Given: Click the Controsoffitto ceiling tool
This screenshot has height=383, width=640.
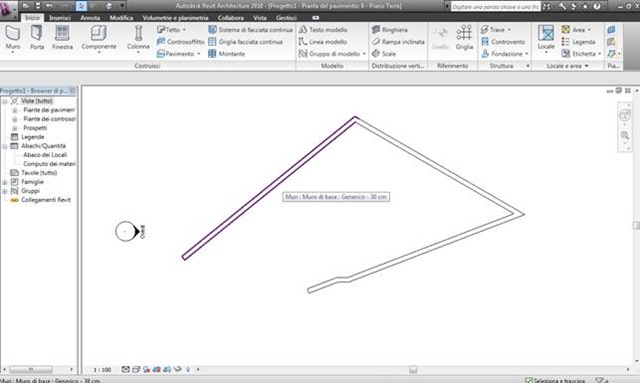Looking at the screenshot, I should tap(180, 42).
